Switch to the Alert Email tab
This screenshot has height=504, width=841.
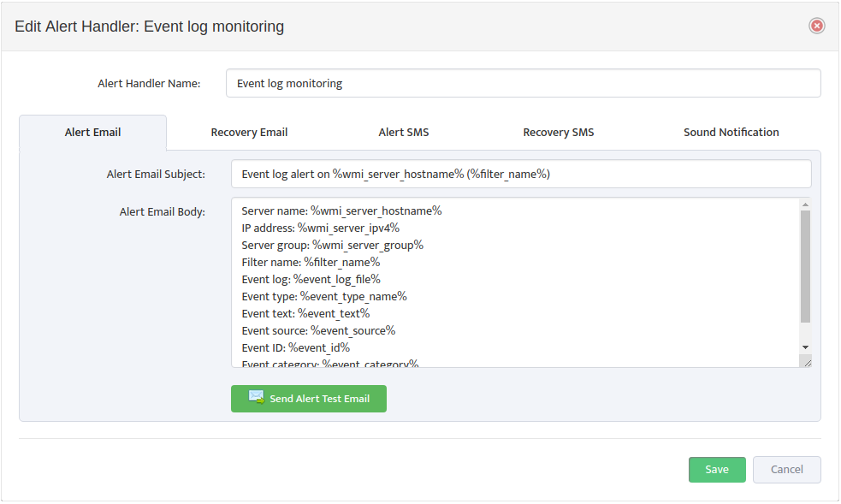tap(92, 133)
